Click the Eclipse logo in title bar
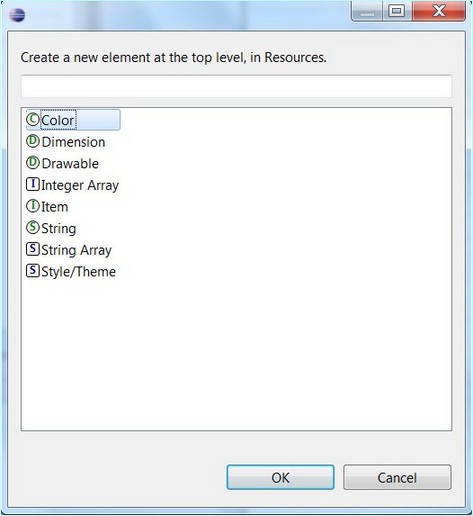Screen dimensions: 473x516 tap(17, 15)
